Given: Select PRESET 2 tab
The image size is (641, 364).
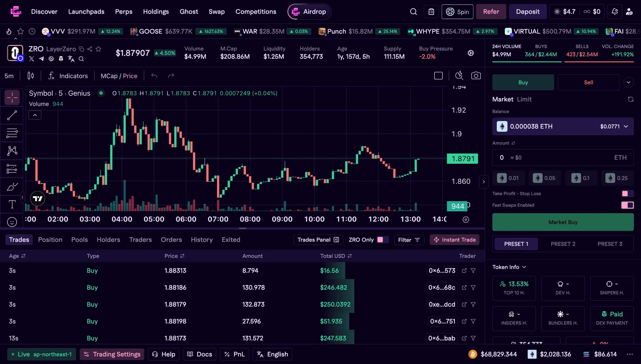Looking at the screenshot, I should pos(563,244).
